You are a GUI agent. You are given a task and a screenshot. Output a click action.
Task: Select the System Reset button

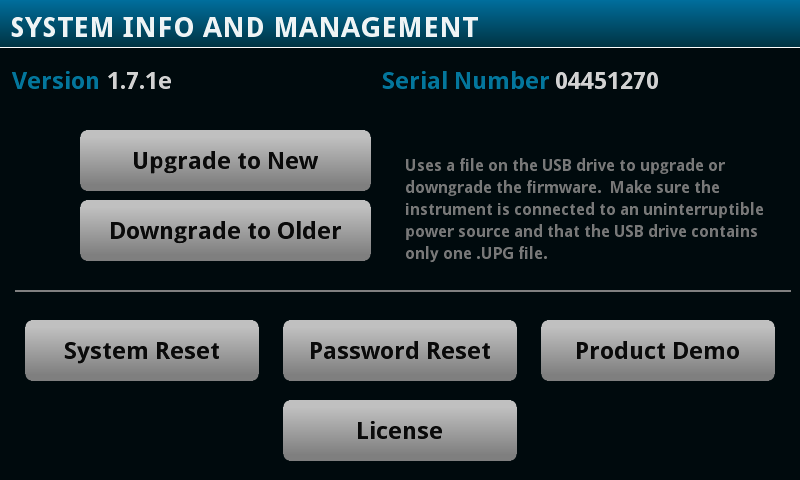tap(142, 351)
